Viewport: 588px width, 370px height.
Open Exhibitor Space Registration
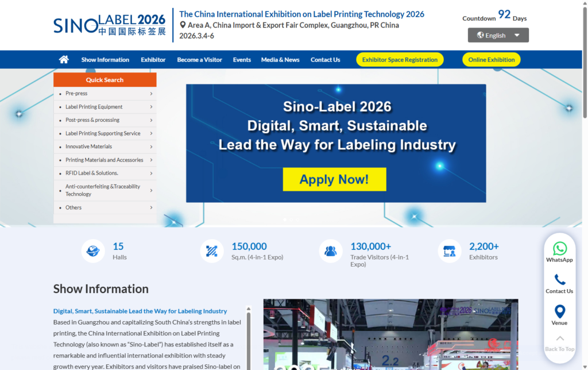pyautogui.click(x=399, y=59)
